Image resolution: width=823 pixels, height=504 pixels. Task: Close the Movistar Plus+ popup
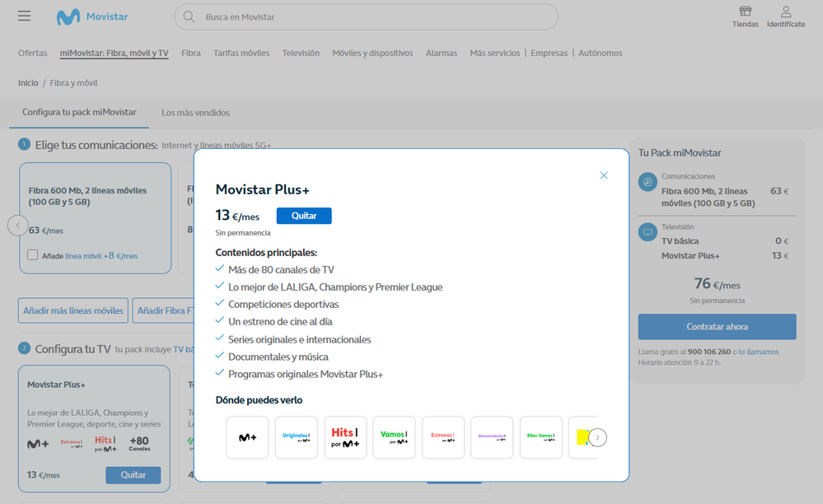(x=604, y=175)
